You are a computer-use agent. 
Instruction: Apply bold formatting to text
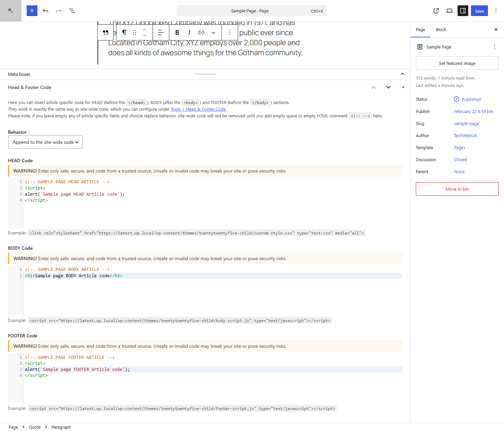tap(177, 32)
